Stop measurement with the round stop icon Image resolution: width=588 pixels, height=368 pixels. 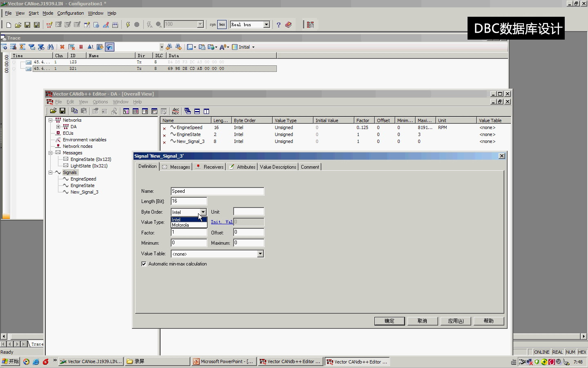pyautogui.click(x=137, y=25)
